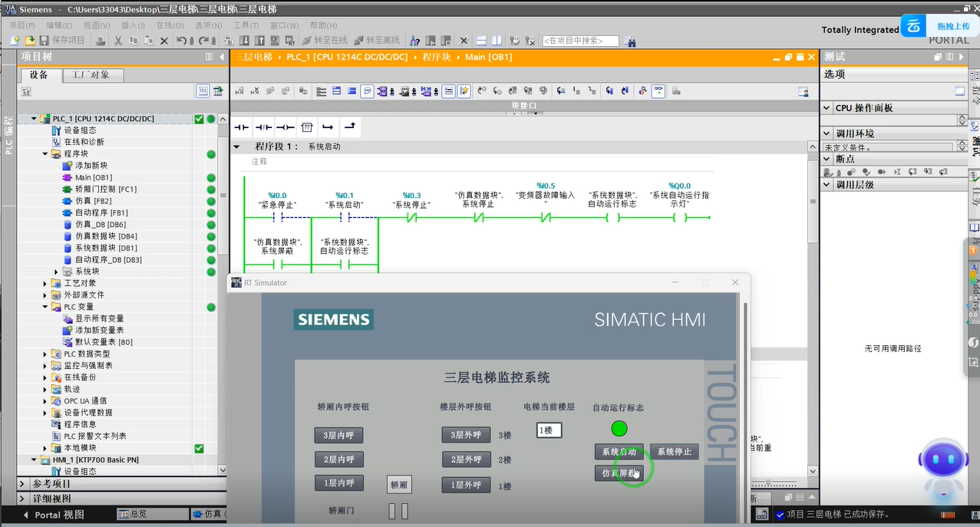Open Portal 视图 at bottom left
This screenshot has height=527, width=980.
click(x=53, y=515)
